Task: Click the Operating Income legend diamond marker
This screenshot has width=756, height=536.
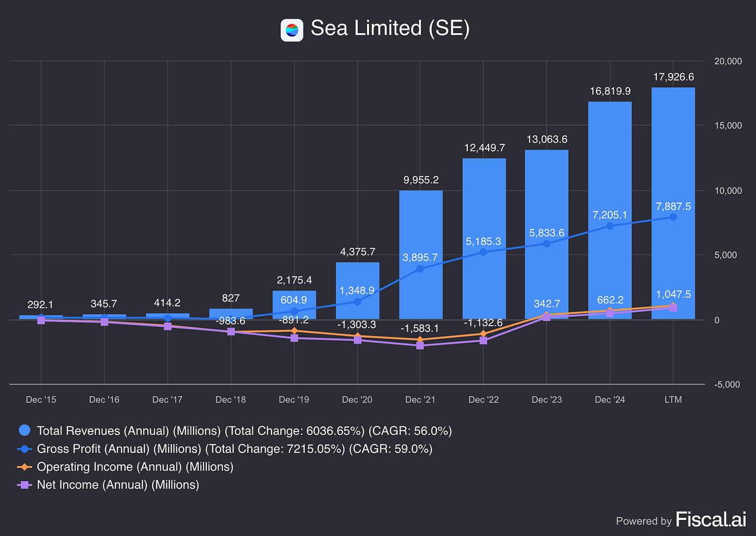Action: 24,466
